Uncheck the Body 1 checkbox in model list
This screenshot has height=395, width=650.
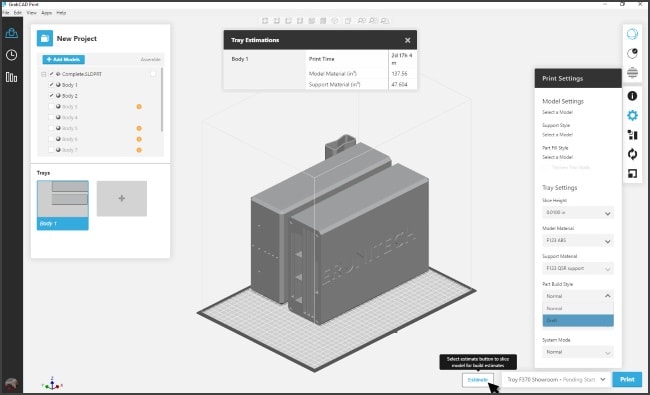point(51,85)
